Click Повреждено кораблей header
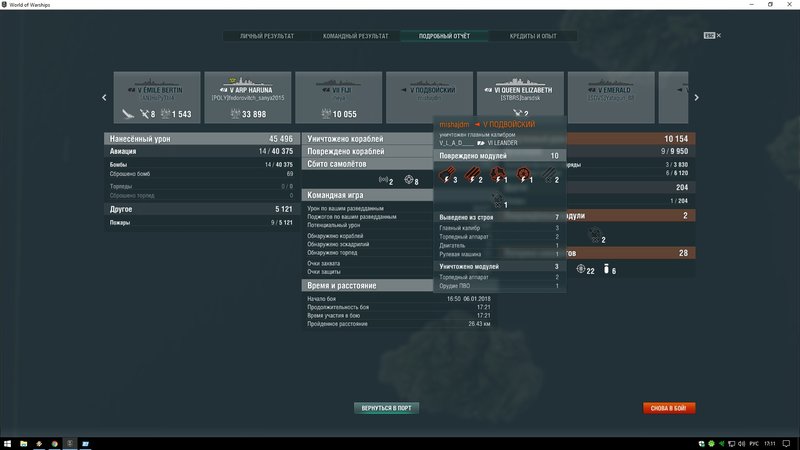The width and height of the screenshot is (800, 450). pyautogui.click(x=368, y=152)
